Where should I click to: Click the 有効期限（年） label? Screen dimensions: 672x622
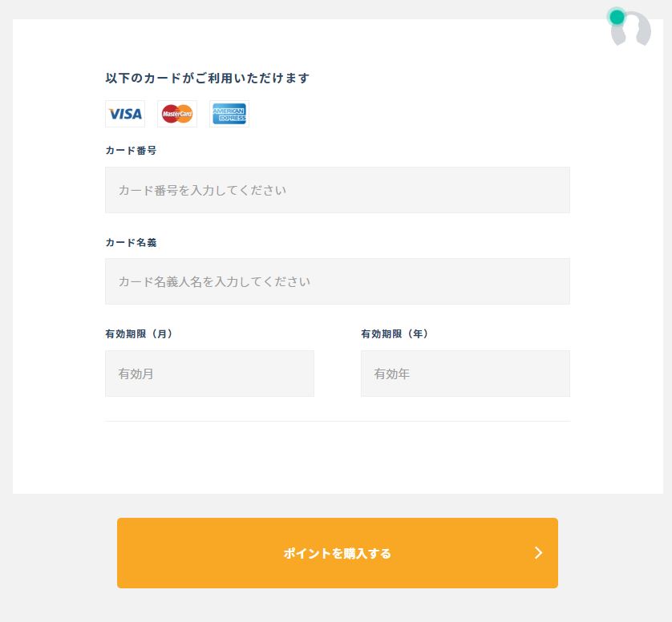click(395, 333)
